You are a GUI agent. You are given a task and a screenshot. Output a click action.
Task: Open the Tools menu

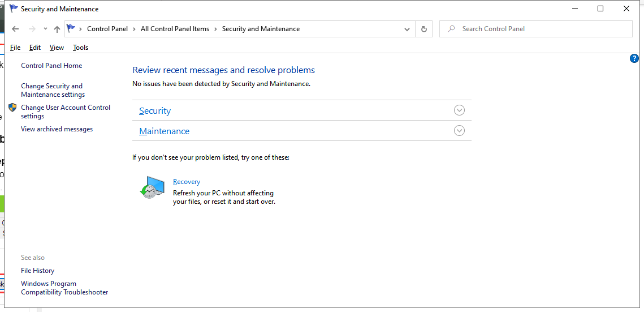click(80, 47)
